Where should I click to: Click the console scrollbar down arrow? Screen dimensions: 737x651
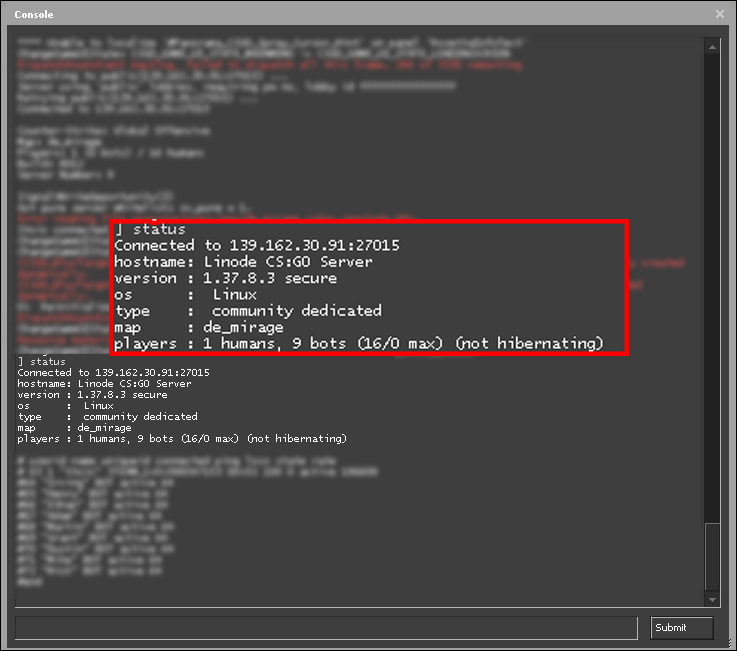(x=712, y=599)
